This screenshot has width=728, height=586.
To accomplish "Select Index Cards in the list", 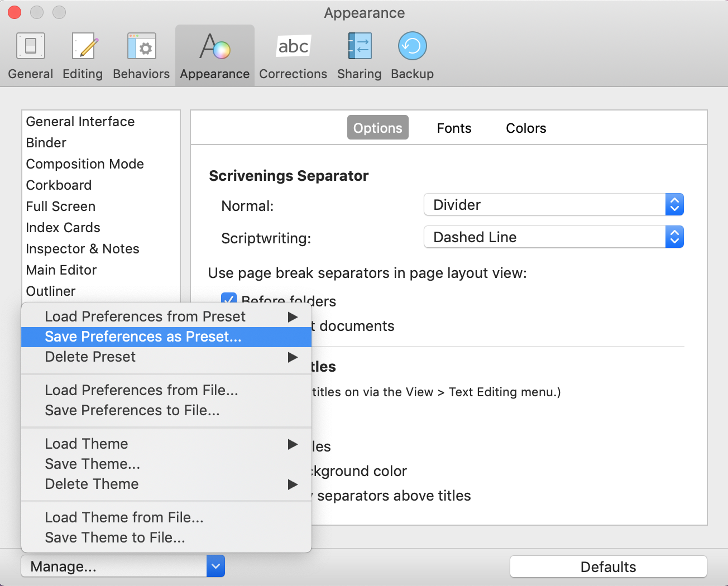I will 101,228.
